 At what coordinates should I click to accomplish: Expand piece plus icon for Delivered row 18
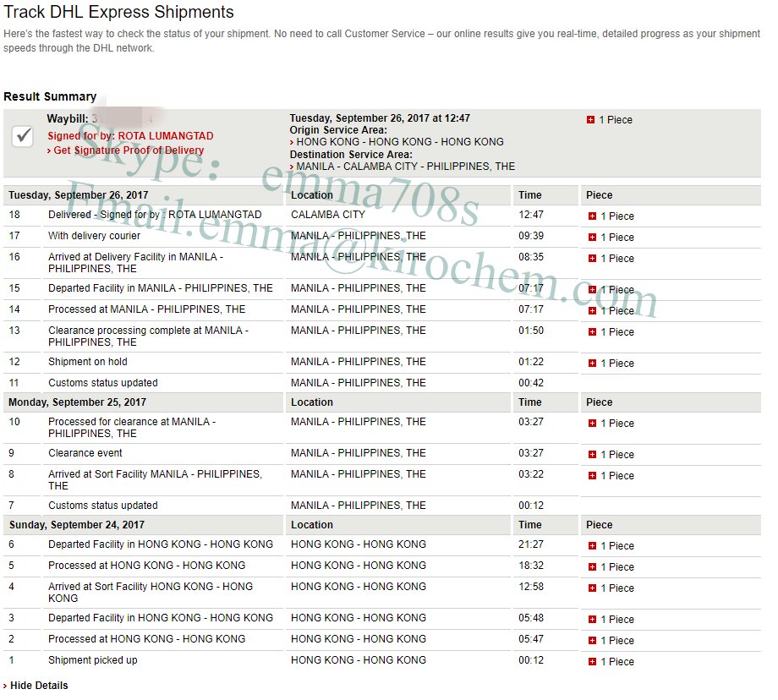tap(592, 216)
